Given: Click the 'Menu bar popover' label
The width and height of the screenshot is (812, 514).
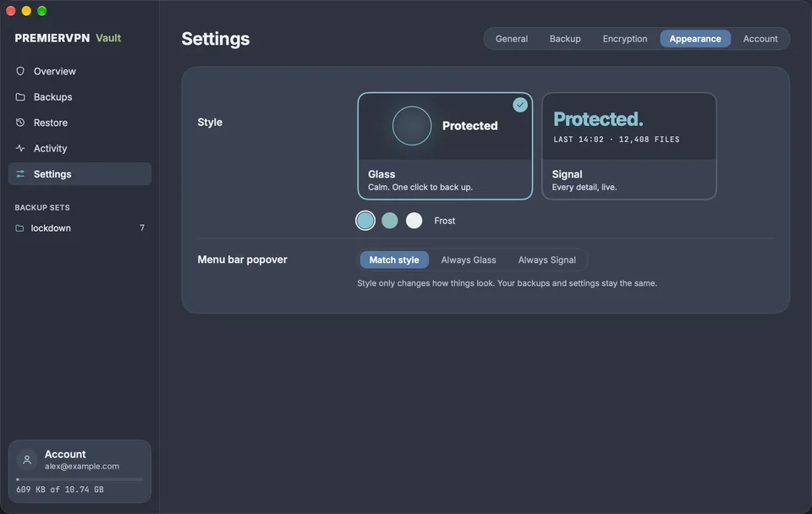Looking at the screenshot, I should click(x=242, y=260).
